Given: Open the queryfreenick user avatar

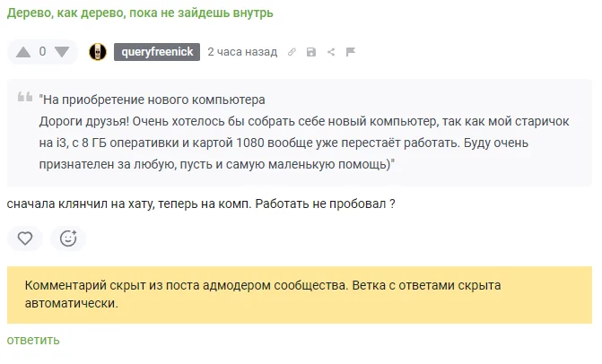Looking at the screenshot, I should pos(98,52).
